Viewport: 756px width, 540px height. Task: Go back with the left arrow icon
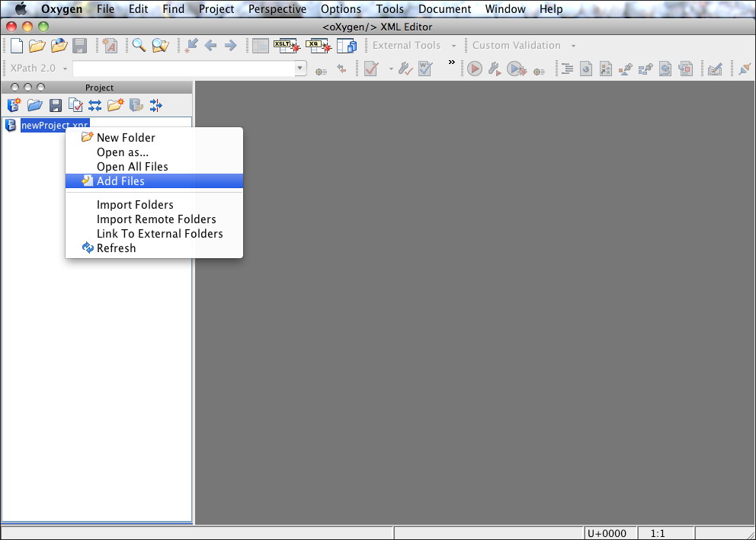pos(210,46)
